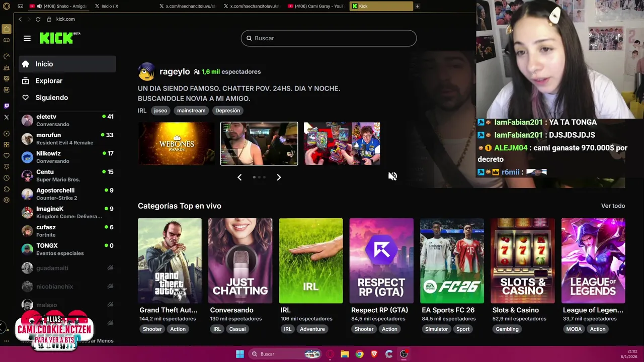Screen dimensions: 644x362
Task: Launch Google Chrome from taskbar
Action: (x=359, y=354)
